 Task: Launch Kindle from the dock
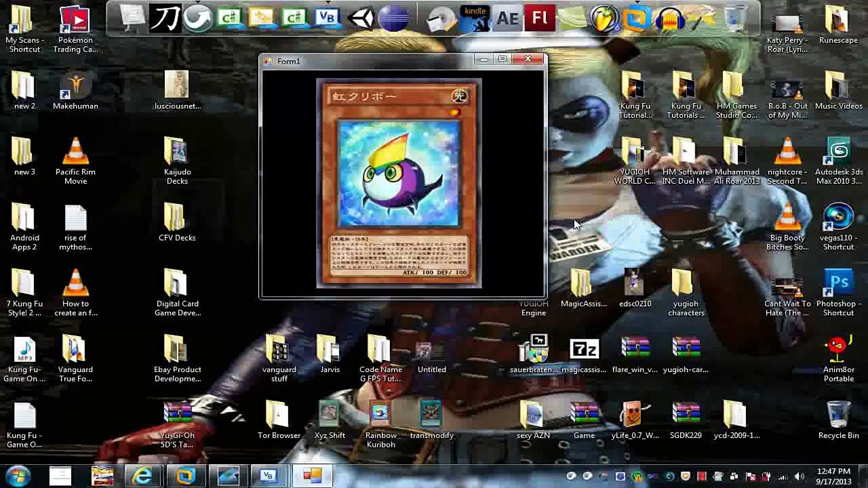coord(475,18)
